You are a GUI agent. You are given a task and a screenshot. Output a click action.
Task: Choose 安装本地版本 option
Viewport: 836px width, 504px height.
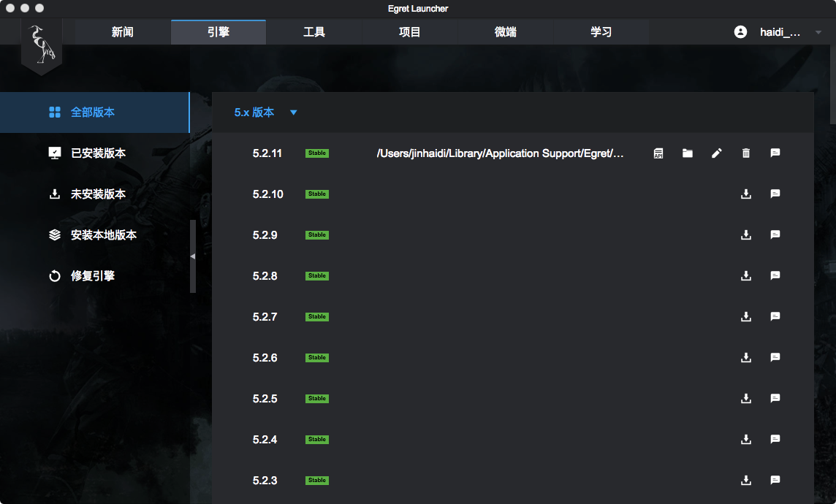click(x=94, y=235)
